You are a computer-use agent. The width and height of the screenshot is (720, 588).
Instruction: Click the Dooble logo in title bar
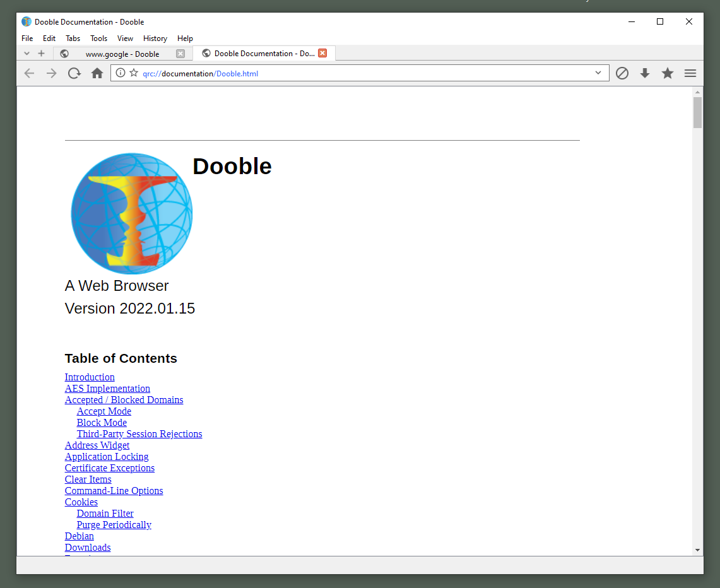(27, 21)
